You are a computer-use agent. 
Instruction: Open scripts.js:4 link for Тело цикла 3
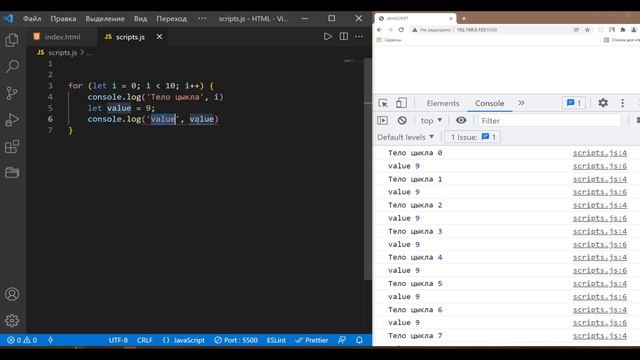tap(600, 231)
